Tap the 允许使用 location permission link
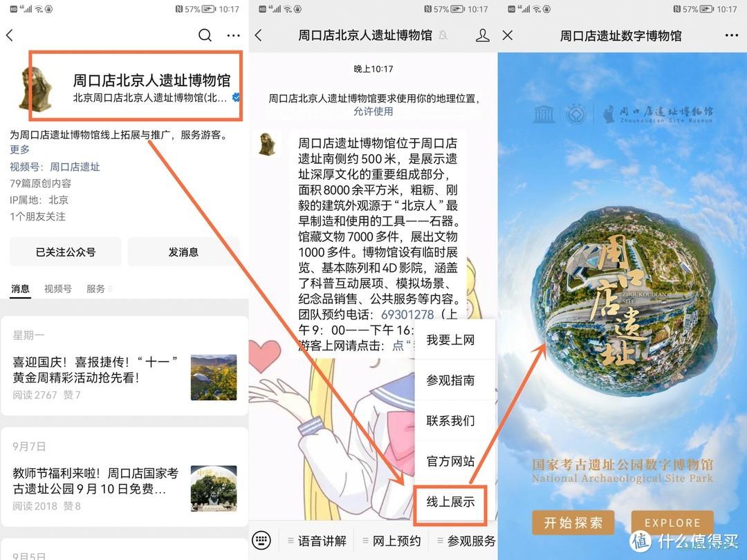Viewport: 747px width, 560px height. click(x=373, y=111)
